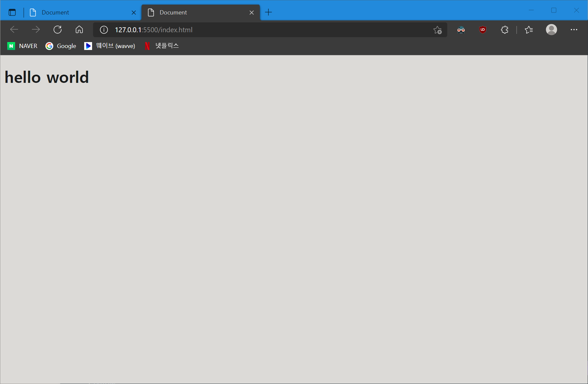Screen dimensions: 588x384
Task: Maximize the browser window
Action: click(554, 10)
